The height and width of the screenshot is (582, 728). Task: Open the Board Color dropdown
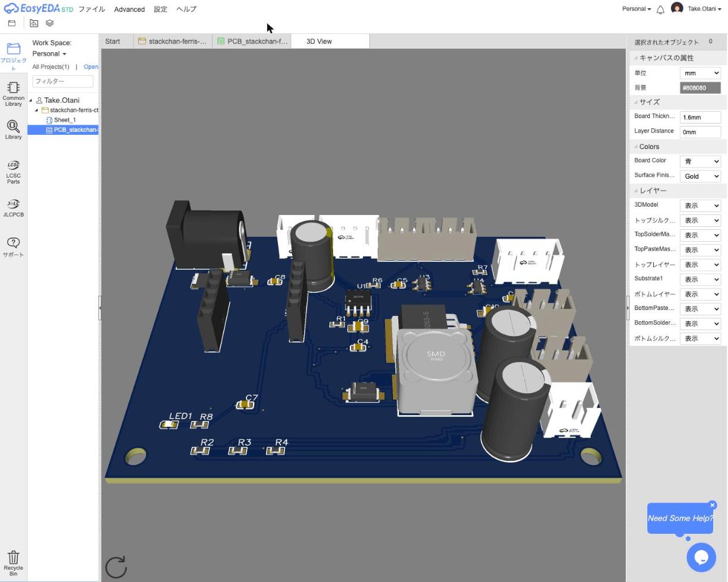[700, 162]
